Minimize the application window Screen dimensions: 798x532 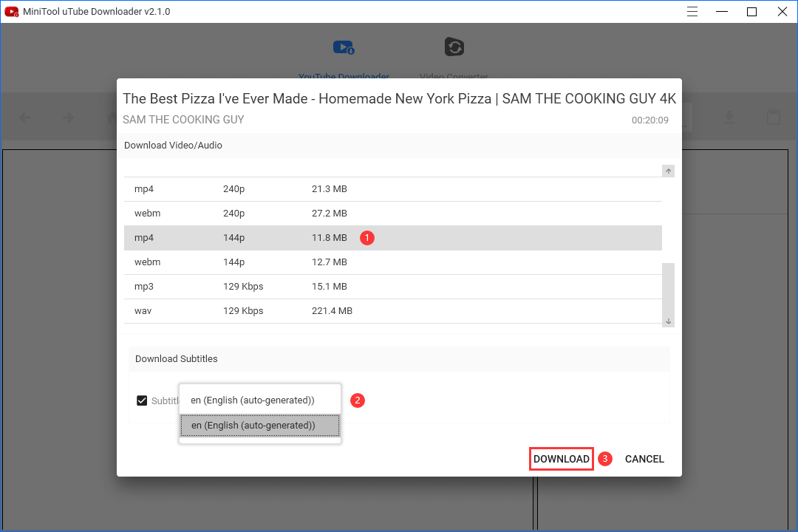click(722, 11)
